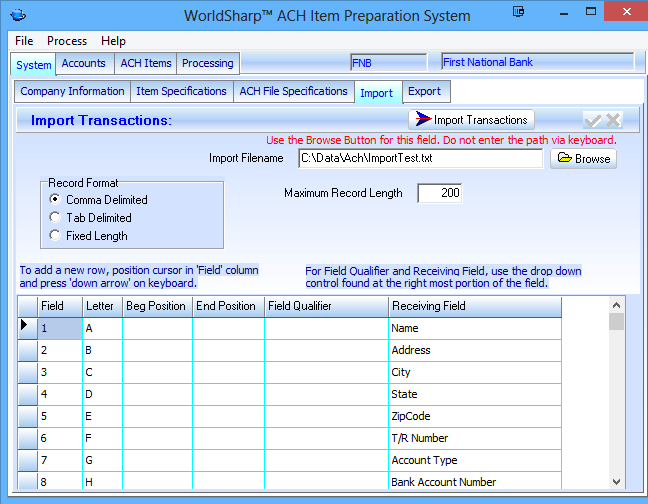Click the Field cell containing 6
Image resolution: width=648 pixels, height=504 pixels.
pyautogui.click(x=60, y=438)
